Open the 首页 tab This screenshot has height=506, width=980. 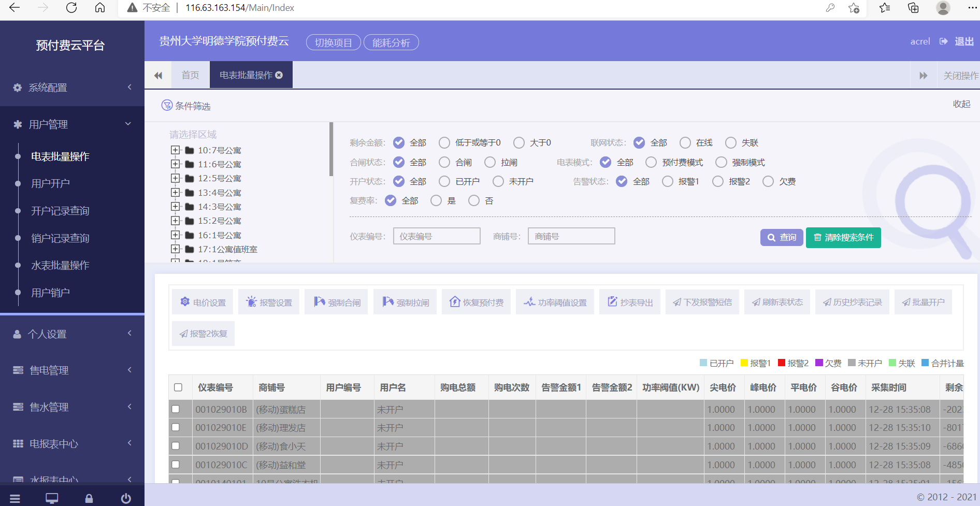(x=190, y=75)
